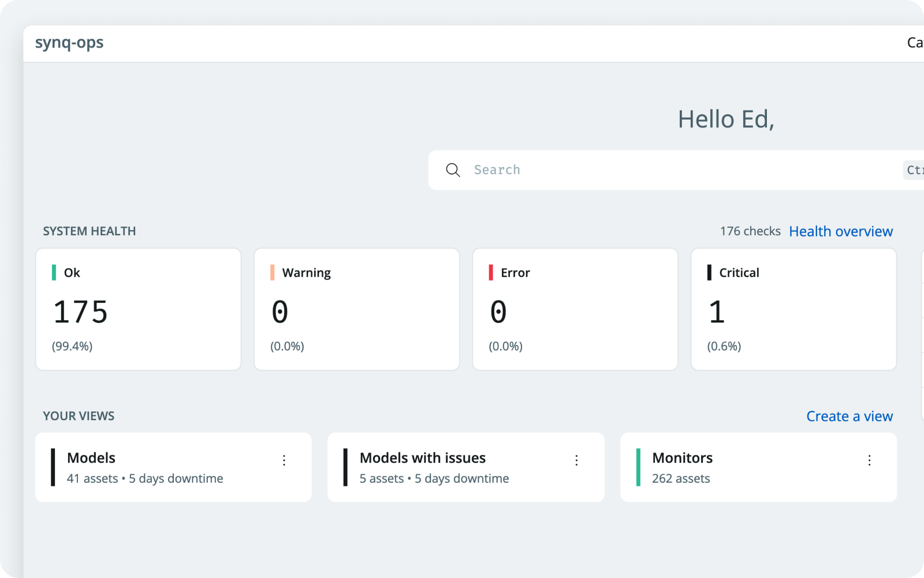
Task: Click the 176 checks text
Action: (750, 231)
